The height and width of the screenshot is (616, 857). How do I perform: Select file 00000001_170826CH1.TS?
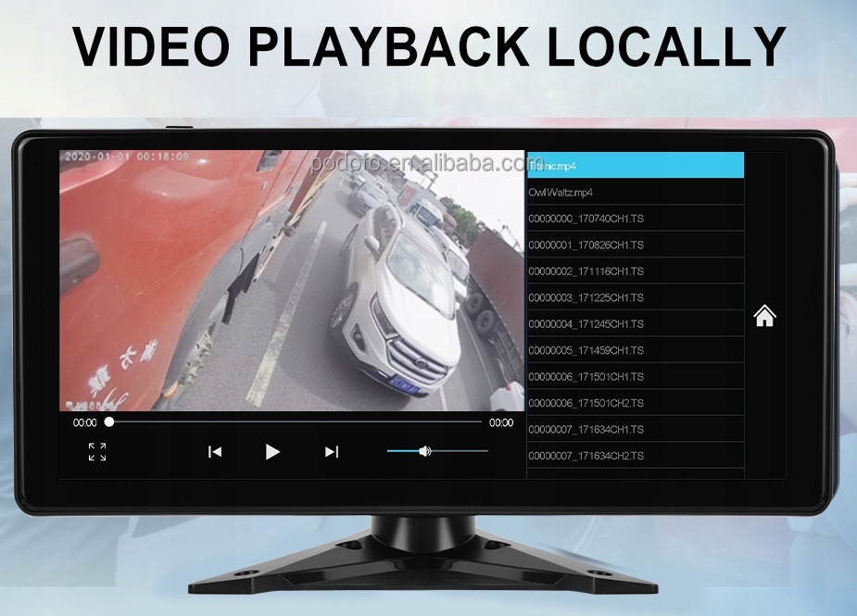pos(636,245)
